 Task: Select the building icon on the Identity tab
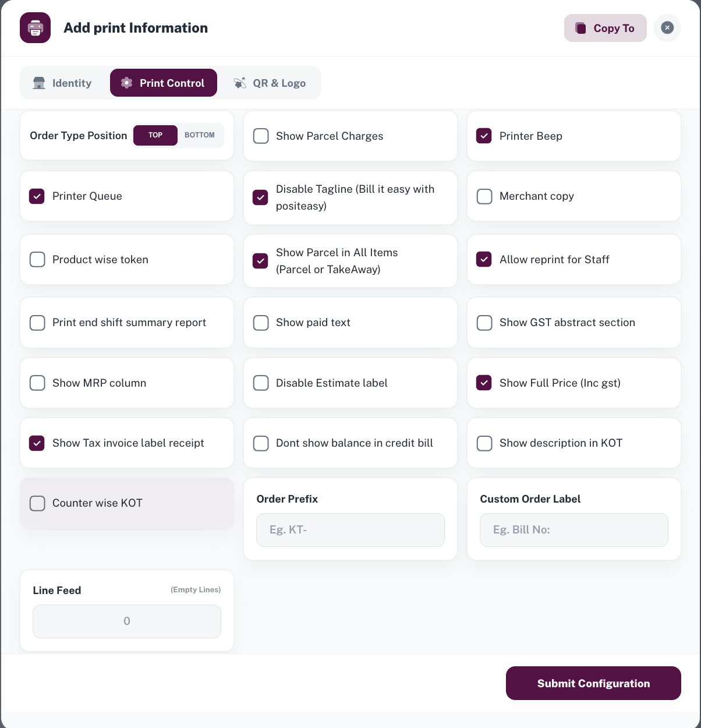[38, 83]
